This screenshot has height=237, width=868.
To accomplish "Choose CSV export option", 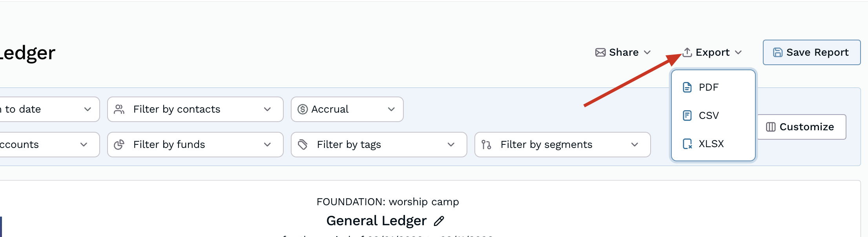I will click(709, 115).
